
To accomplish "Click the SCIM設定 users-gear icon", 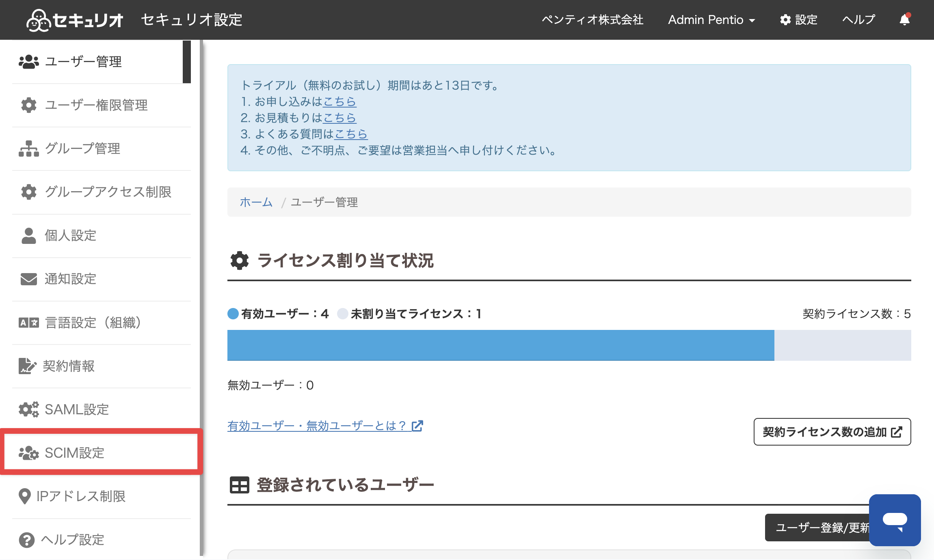I will tap(28, 453).
